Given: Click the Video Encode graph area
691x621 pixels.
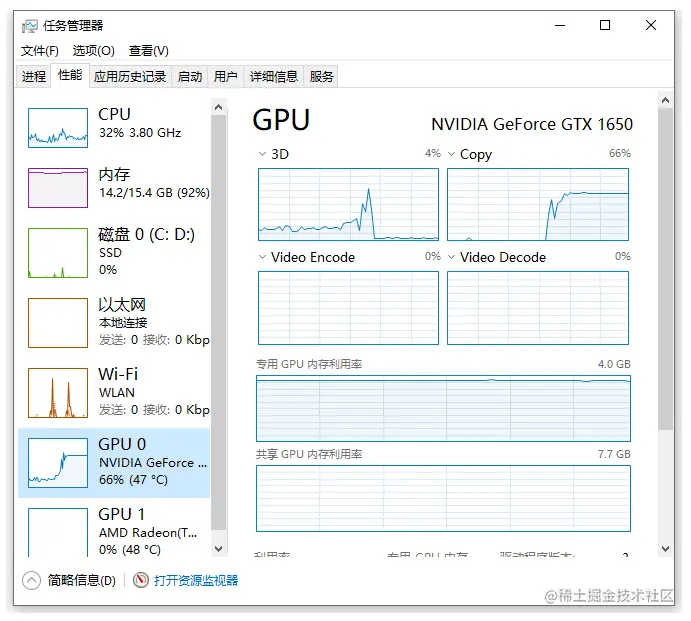Looking at the screenshot, I should (x=348, y=308).
